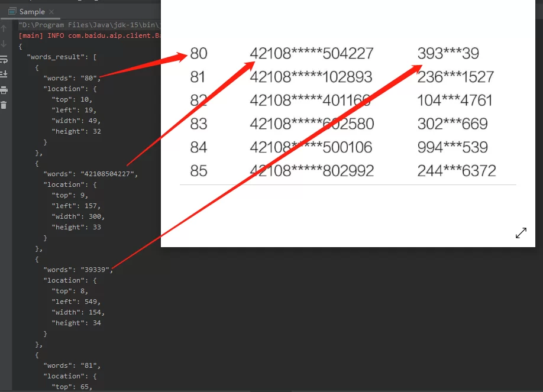Screen dimensions: 543x392
Task: Click the "height": 32 line
Action: [76, 132]
